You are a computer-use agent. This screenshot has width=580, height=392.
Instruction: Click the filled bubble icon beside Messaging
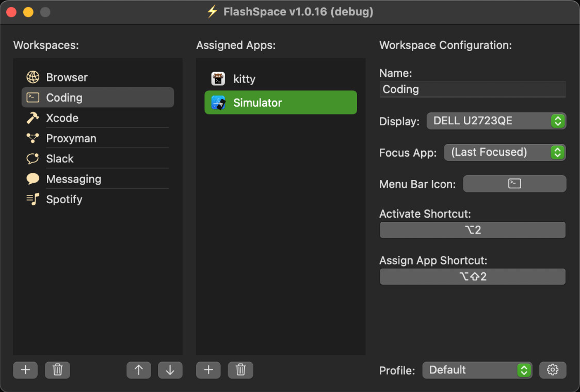33,178
